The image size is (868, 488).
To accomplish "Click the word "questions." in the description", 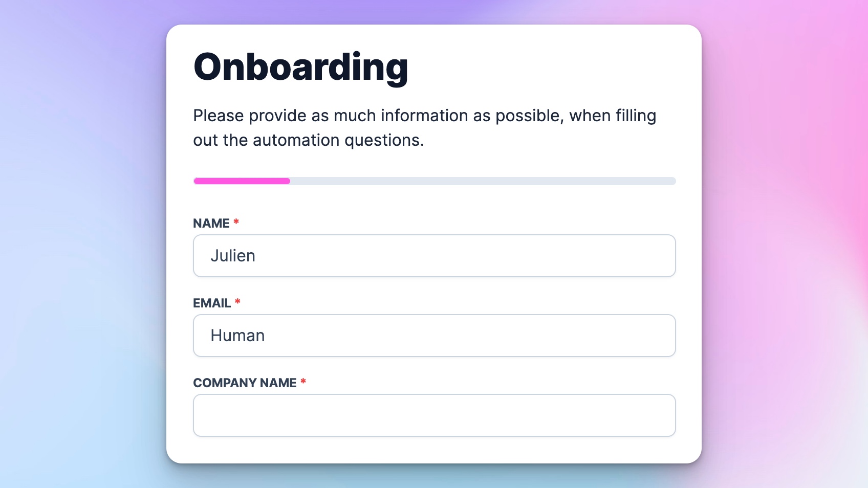I will 384,141.
